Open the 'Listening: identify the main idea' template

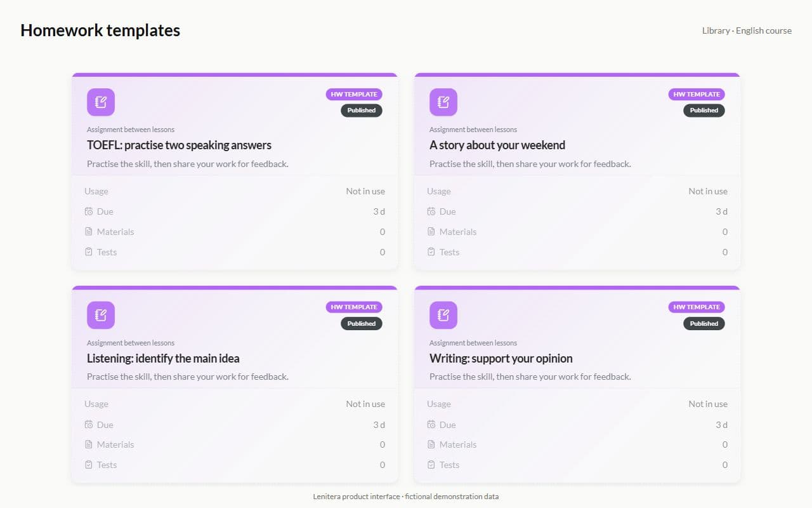tap(163, 358)
